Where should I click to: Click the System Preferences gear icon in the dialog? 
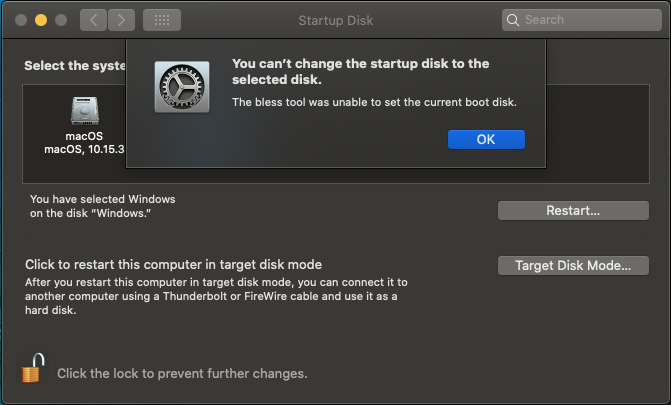pyautogui.click(x=181, y=85)
